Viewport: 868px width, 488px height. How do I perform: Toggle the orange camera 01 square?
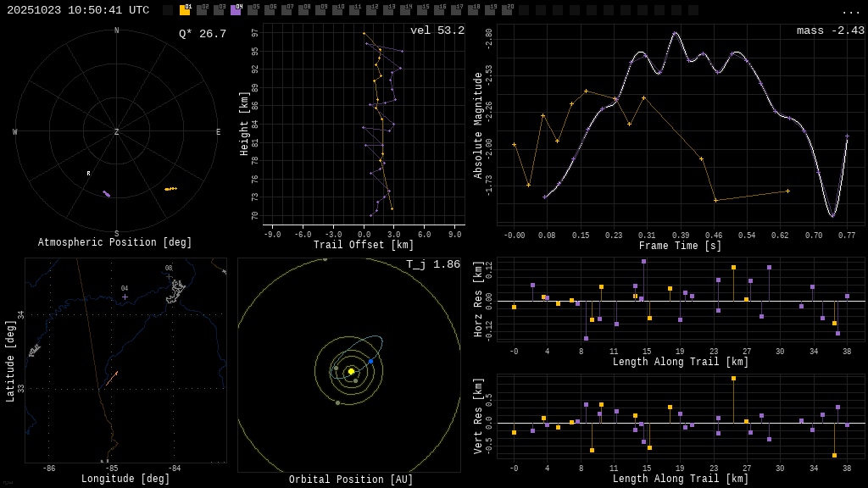[x=185, y=10]
